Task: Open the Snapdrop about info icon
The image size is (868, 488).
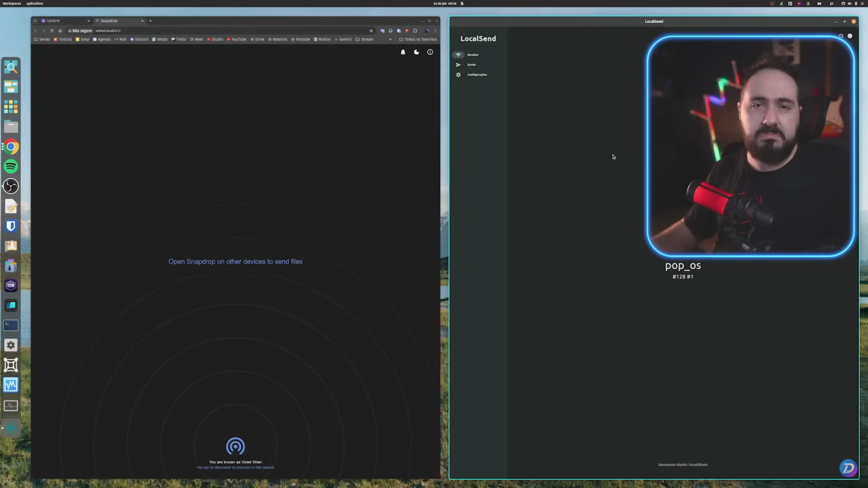Action: tap(430, 52)
